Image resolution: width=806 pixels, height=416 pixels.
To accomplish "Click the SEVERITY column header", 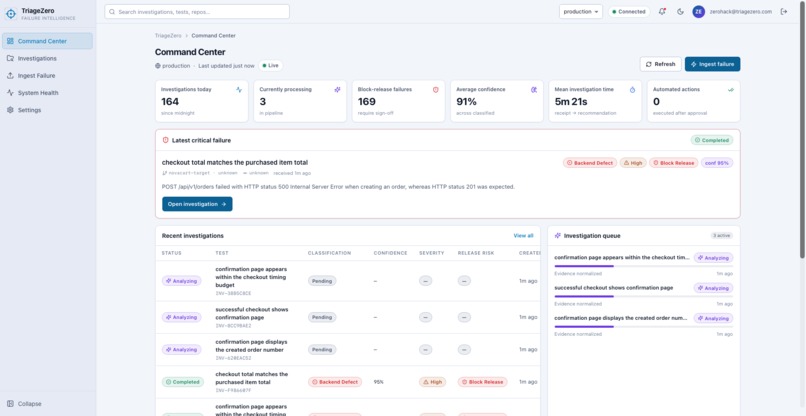I will pyautogui.click(x=431, y=253).
